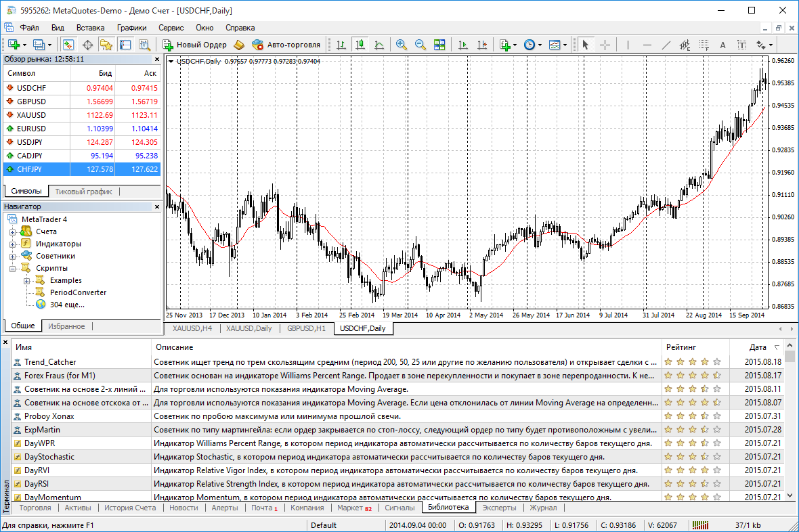Switch chart to candlestick view
The image size is (799, 532).
click(360, 45)
